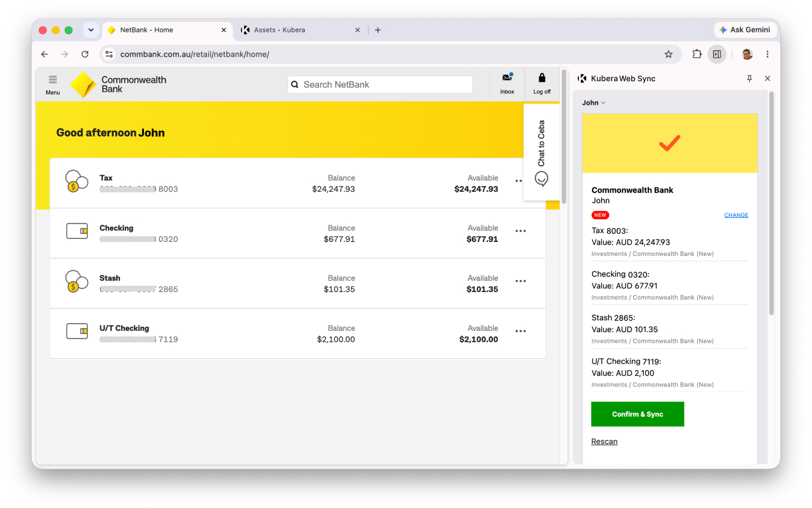Click the Kubera logo in side panel header
Viewport: 812px width, 508px height.
[x=582, y=79]
